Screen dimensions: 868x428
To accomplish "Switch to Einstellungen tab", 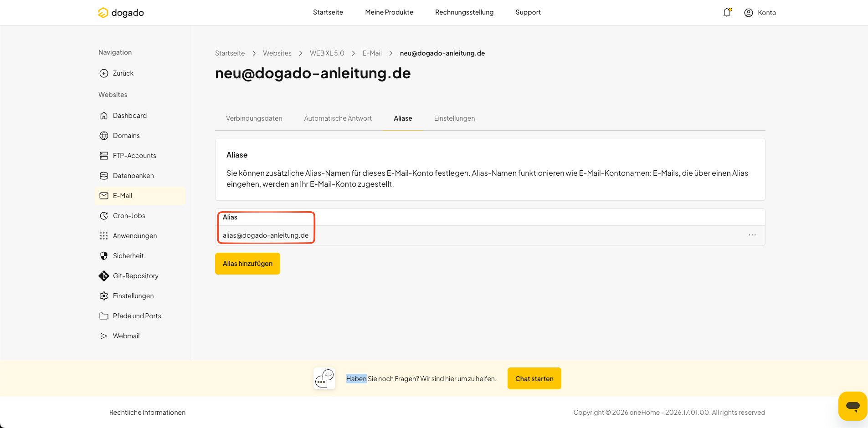I will tap(454, 118).
